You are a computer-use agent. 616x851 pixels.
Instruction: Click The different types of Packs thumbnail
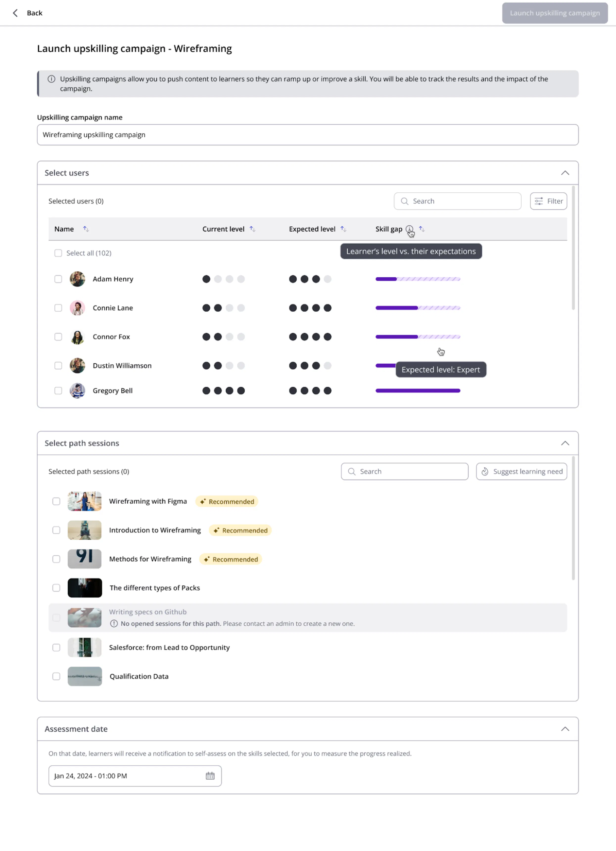(84, 588)
